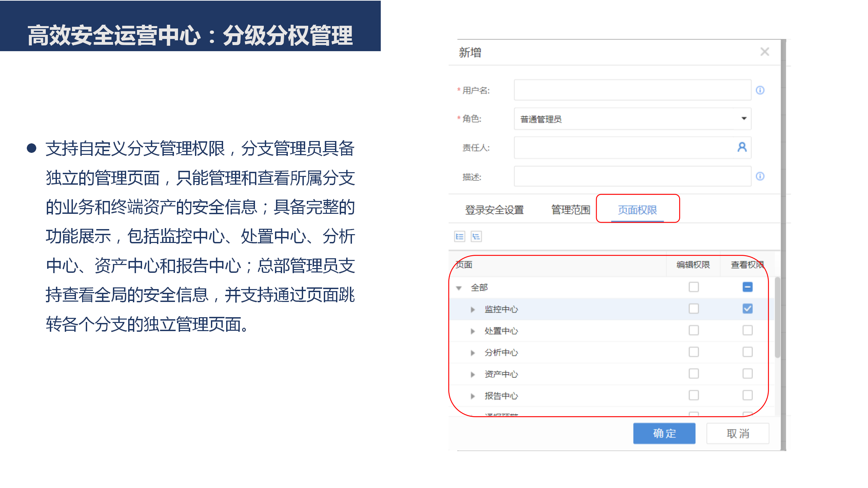This screenshot has width=868, height=488.
Task: Check the 编辑权限 box for 报告中心
Action: click(693, 395)
